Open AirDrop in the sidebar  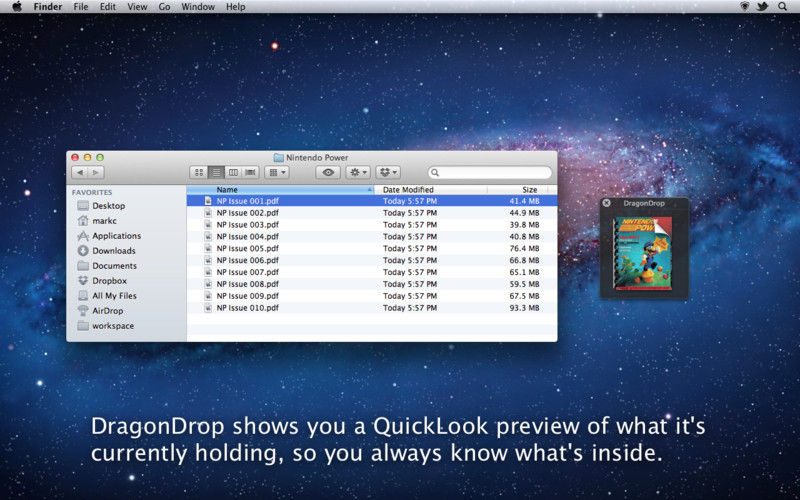pyautogui.click(x=107, y=311)
